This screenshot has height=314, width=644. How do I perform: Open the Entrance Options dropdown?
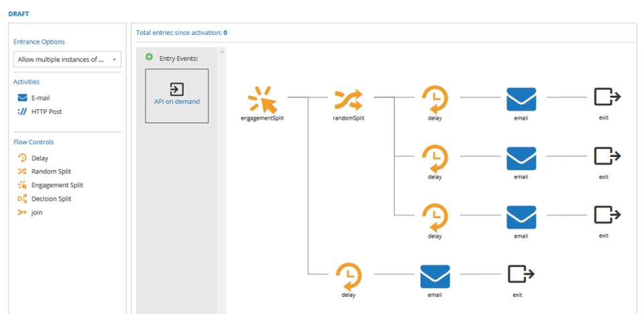point(67,60)
